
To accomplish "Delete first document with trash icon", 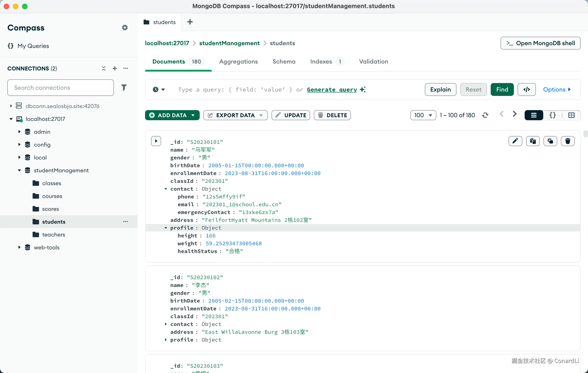I will click(x=568, y=141).
